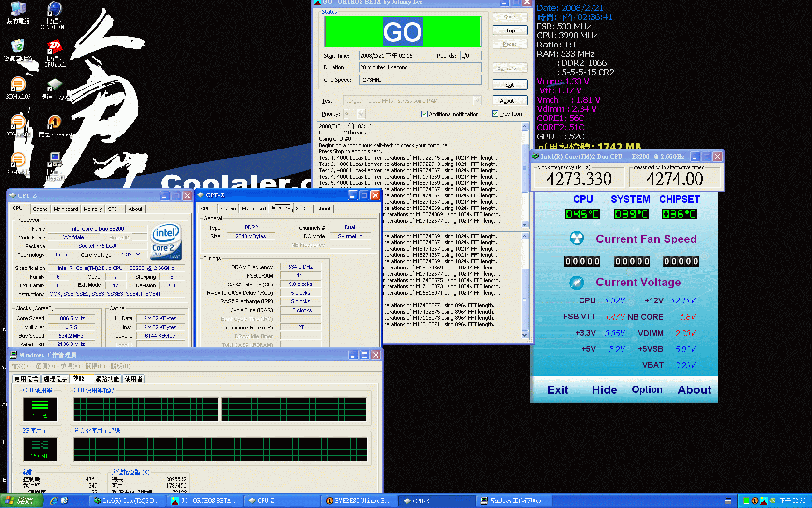Click the PF usage meter showing 167 MB
The width and height of the screenshot is (812, 508).
click(x=40, y=449)
